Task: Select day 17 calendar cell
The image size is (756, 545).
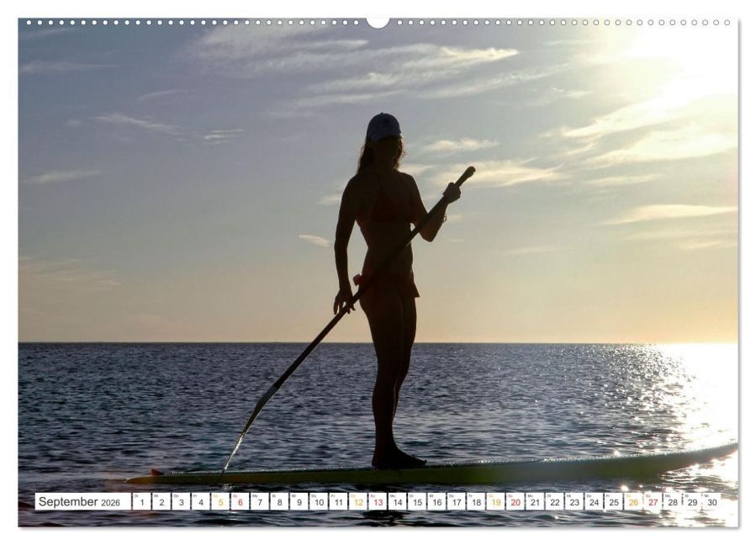Action: click(x=457, y=501)
